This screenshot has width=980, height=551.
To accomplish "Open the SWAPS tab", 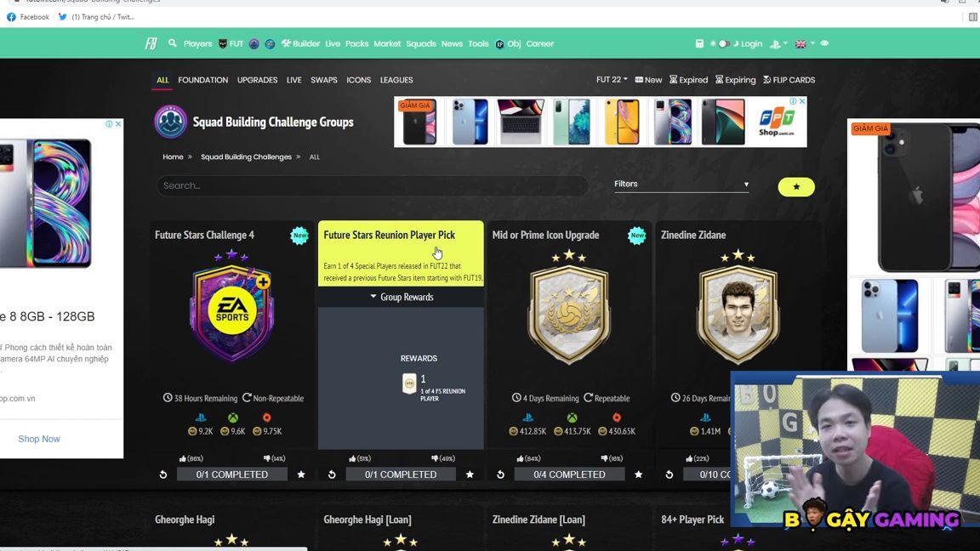I will coord(324,80).
